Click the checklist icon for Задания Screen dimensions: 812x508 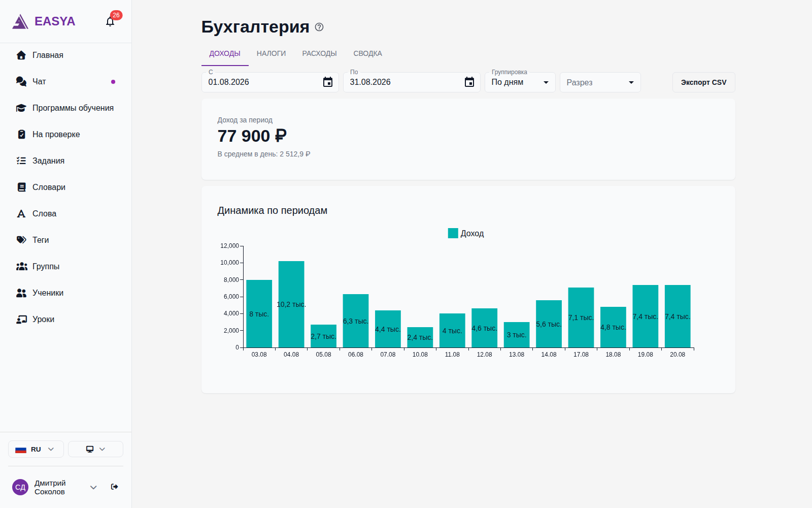(x=21, y=161)
